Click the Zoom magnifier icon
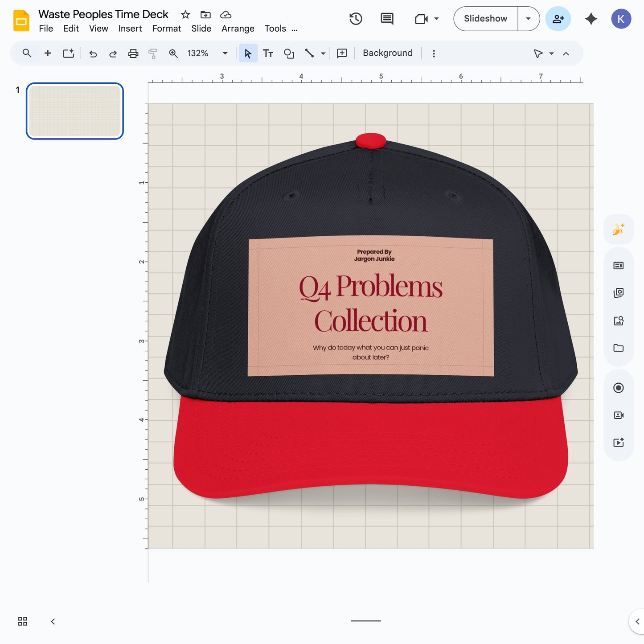Image resolution: width=644 pixels, height=644 pixels. (x=173, y=53)
